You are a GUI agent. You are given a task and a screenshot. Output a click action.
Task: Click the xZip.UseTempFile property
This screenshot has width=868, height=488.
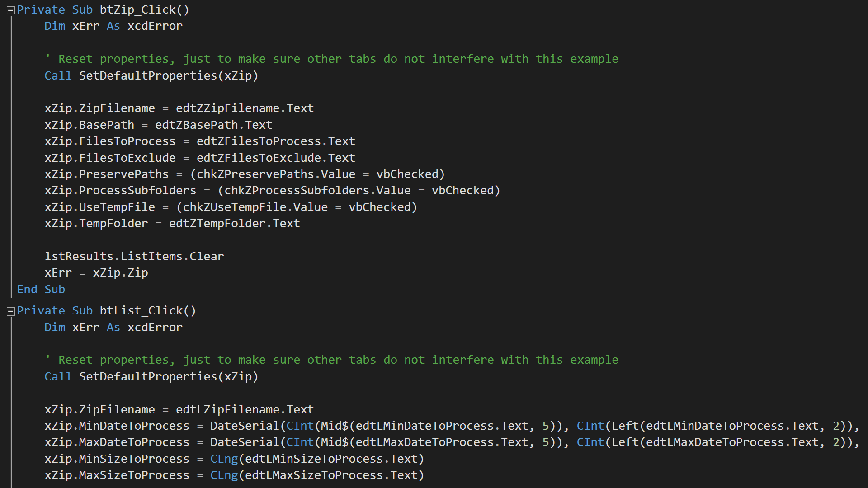[x=99, y=207]
